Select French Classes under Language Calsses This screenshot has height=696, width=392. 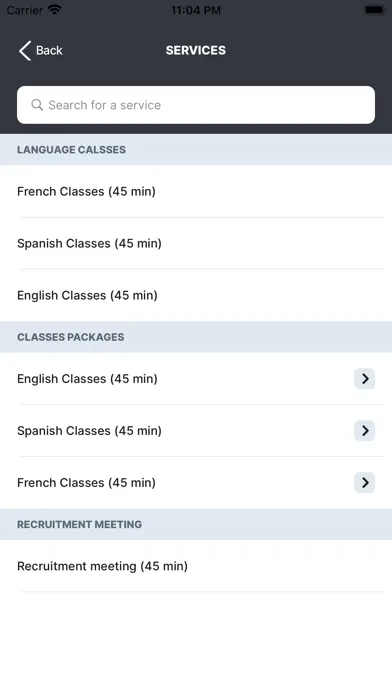(196, 191)
